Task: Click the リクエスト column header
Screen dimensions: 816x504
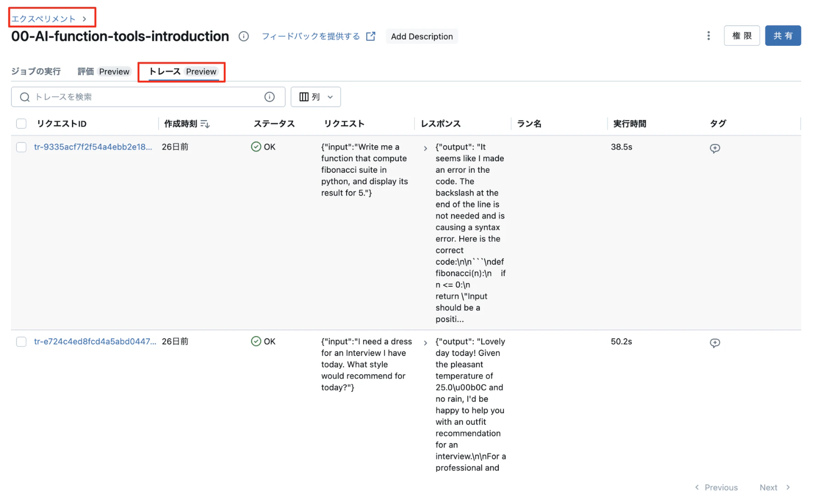Action: [344, 124]
